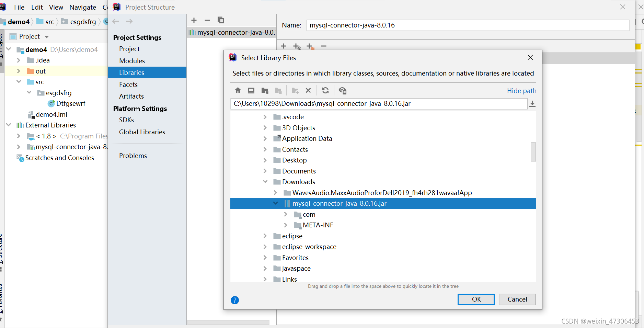
Task: Add library root with plus icon
Action: (x=284, y=46)
